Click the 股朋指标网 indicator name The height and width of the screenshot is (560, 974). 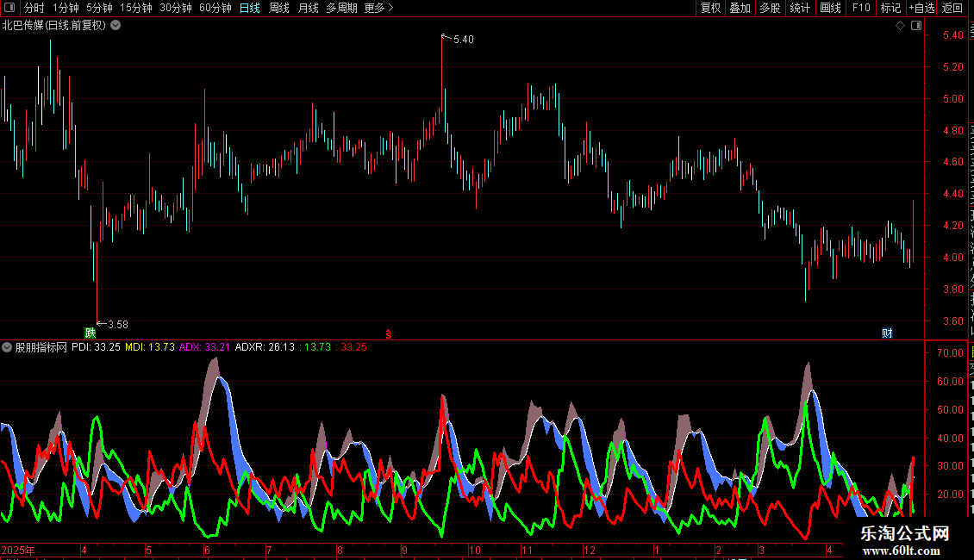coord(41,347)
